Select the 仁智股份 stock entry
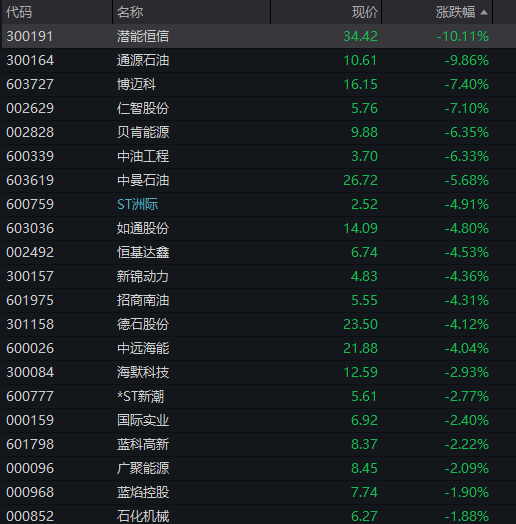516x524 pixels. tap(259, 108)
